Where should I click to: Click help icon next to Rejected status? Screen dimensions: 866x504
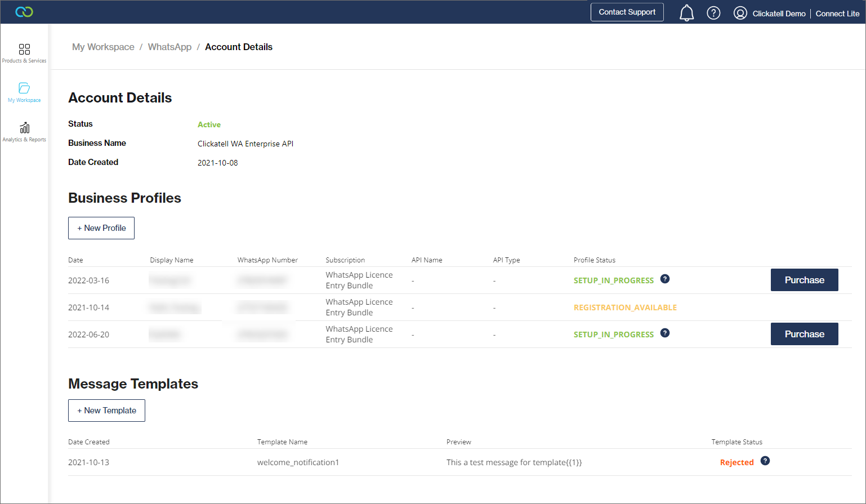point(765,461)
